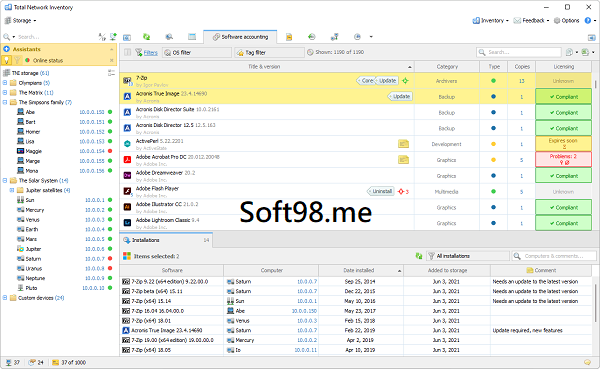Expand Jupiter satellites subgroup
600x369 pixels.
tap(12, 190)
